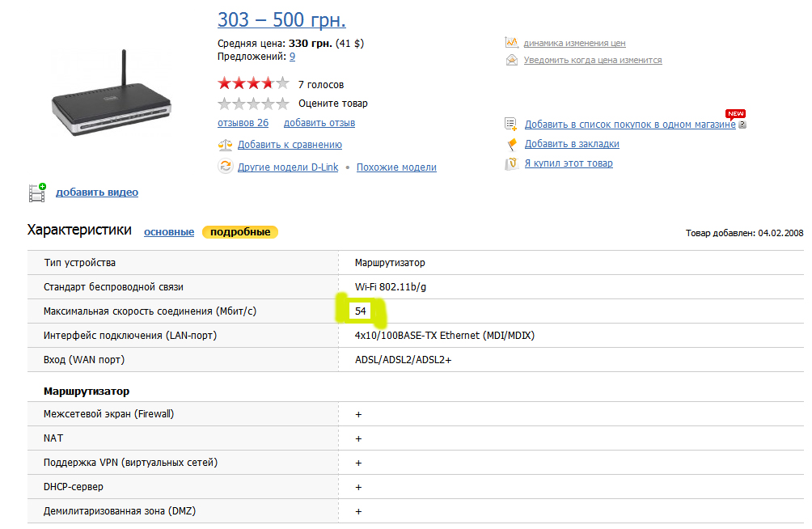Select the 'подробные' characteristics tab
812x529 pixels.
pyautogui.click(x=240, y=232)
